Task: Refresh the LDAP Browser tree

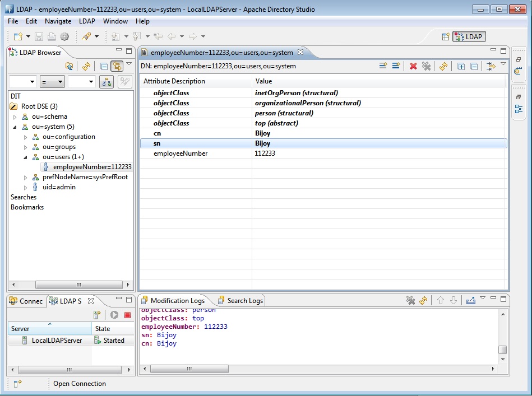Action: click(86, 66)
